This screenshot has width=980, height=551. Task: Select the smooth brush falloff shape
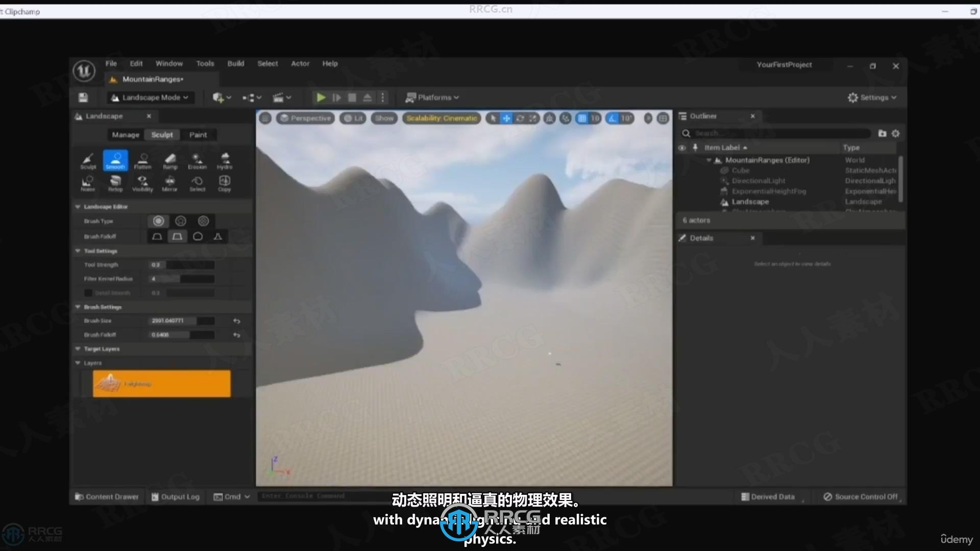(157, 236)
